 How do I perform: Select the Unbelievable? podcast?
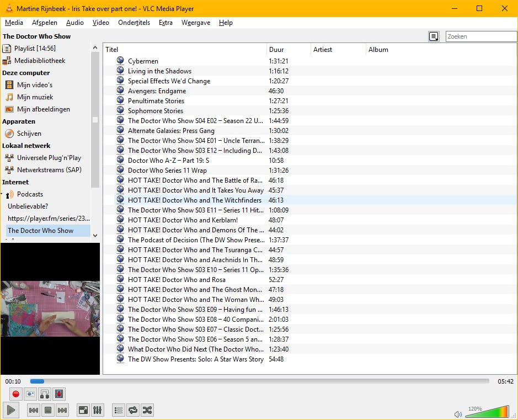pos(28,206)
